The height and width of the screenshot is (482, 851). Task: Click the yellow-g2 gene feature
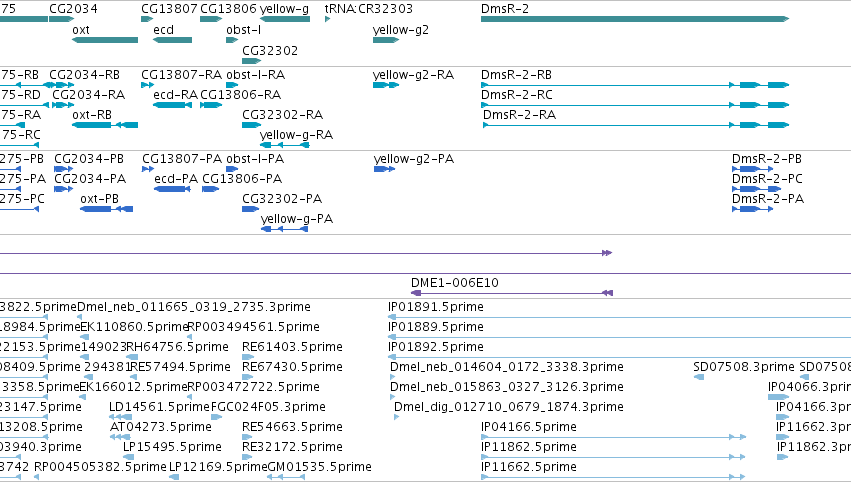click(x=386, y=40)
